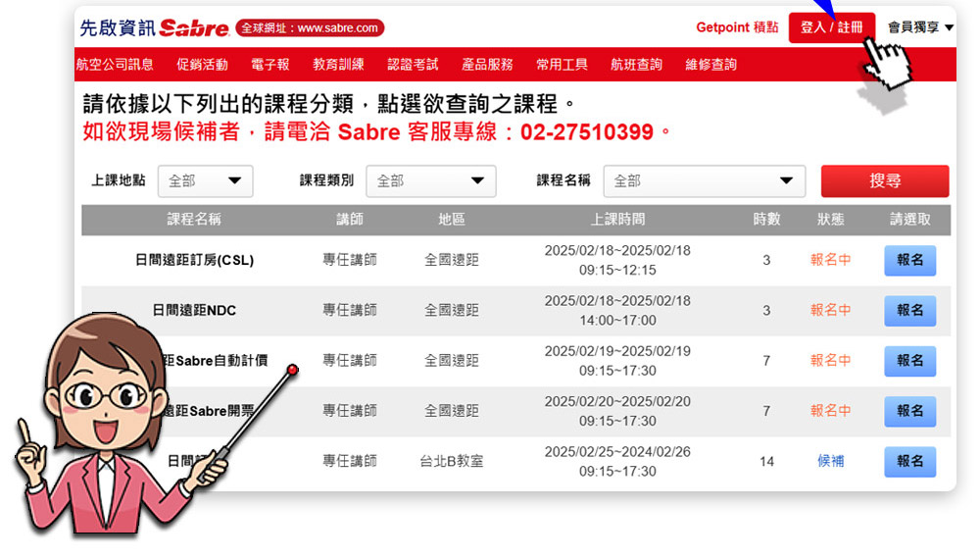Click the 狀態 column header
Screen dimensions: 980x559
coord(831,220)
